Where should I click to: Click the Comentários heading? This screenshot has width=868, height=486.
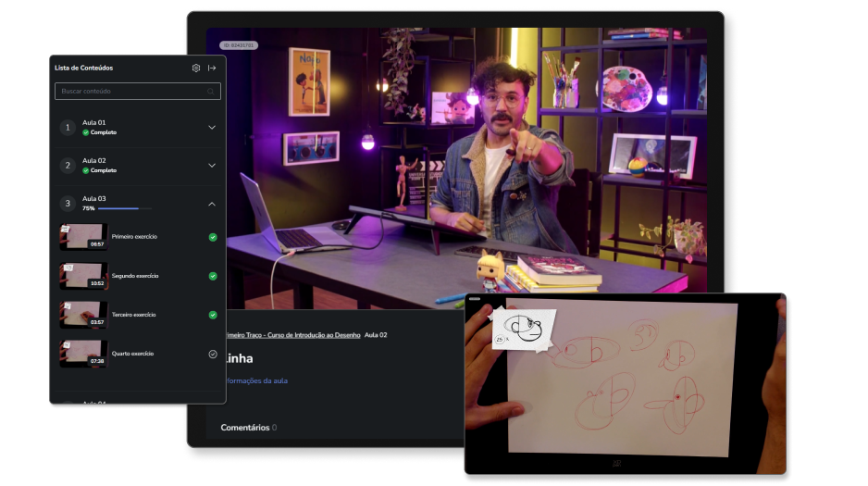click(x=245, y=428)
